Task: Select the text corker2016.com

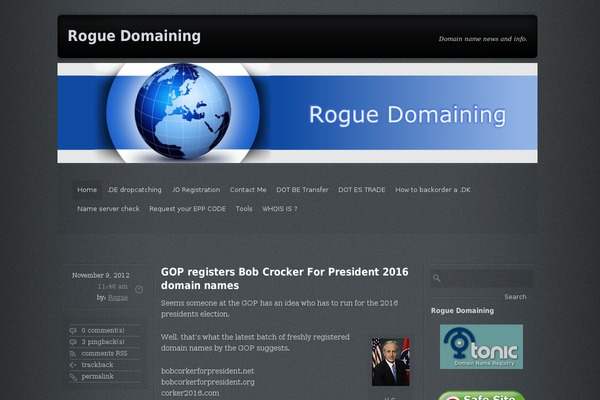Action: 190,393
